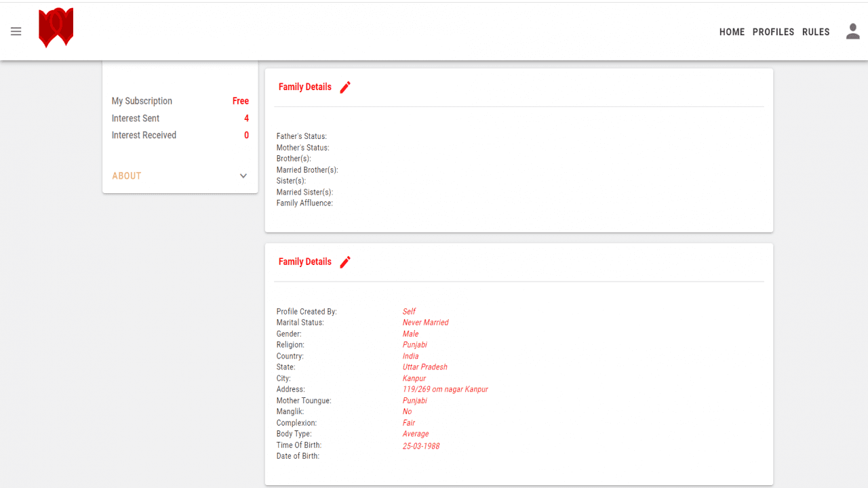Click the Male gender value
Viewport: 868px width, 488px height.
tap(411, 333)
